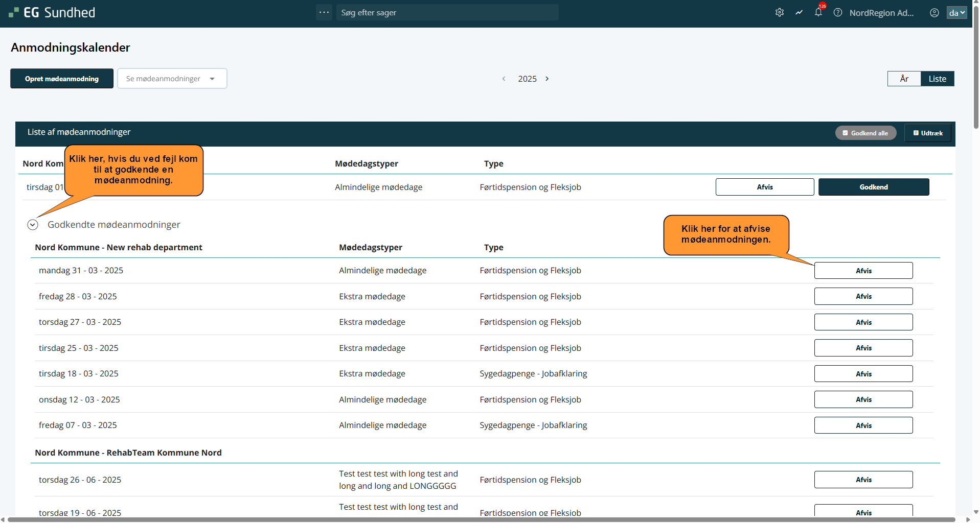
Task: Click the Opret mødeanmodning button
Action: [62, 79]
